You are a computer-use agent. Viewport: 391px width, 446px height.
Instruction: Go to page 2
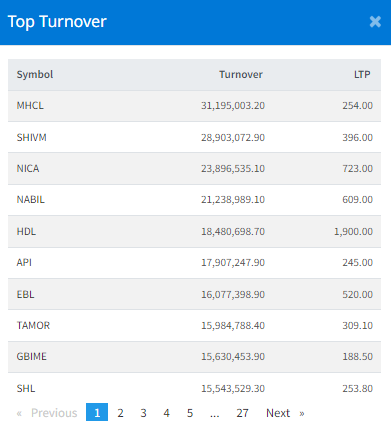120,413
